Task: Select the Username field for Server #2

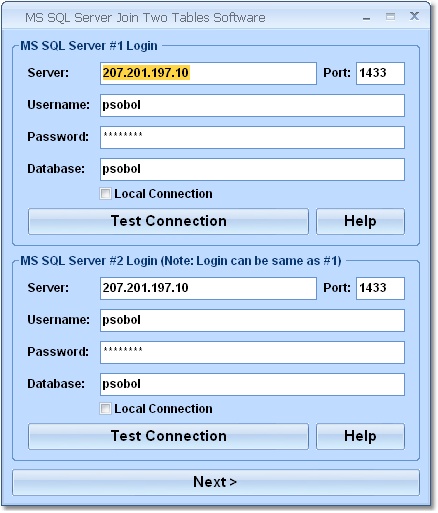Action: click(x=252, y=320)
